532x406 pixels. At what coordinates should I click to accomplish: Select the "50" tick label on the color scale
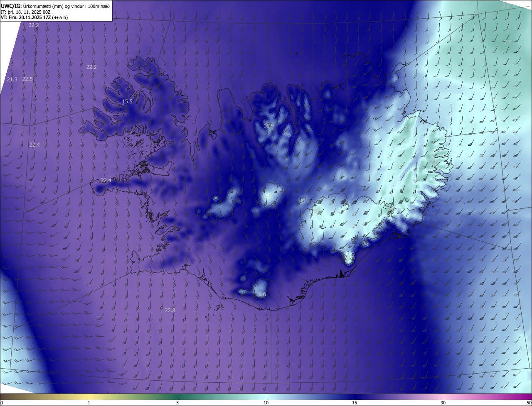528,403
